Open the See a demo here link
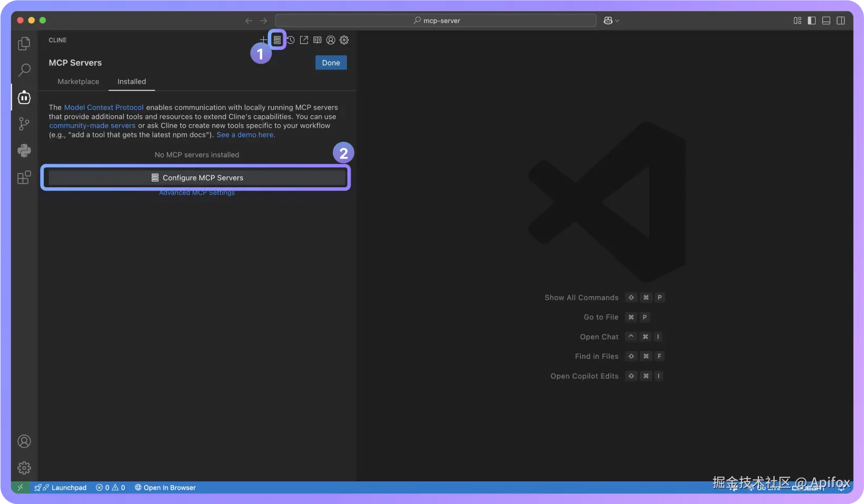 click(x=246, y=135)
